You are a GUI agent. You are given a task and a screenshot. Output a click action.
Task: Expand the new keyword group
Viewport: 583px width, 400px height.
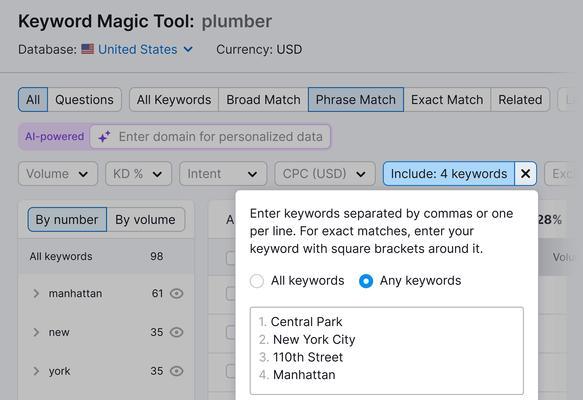pos(36,332)
